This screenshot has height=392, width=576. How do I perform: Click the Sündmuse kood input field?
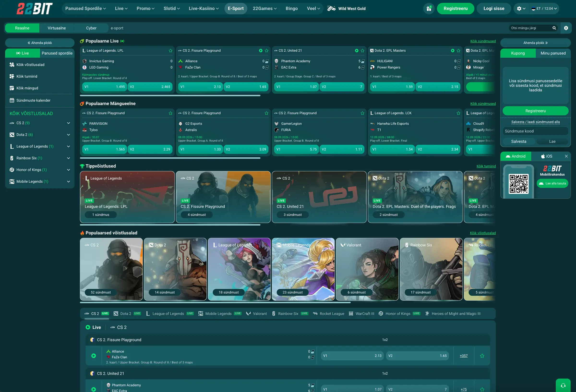[535, 131]
